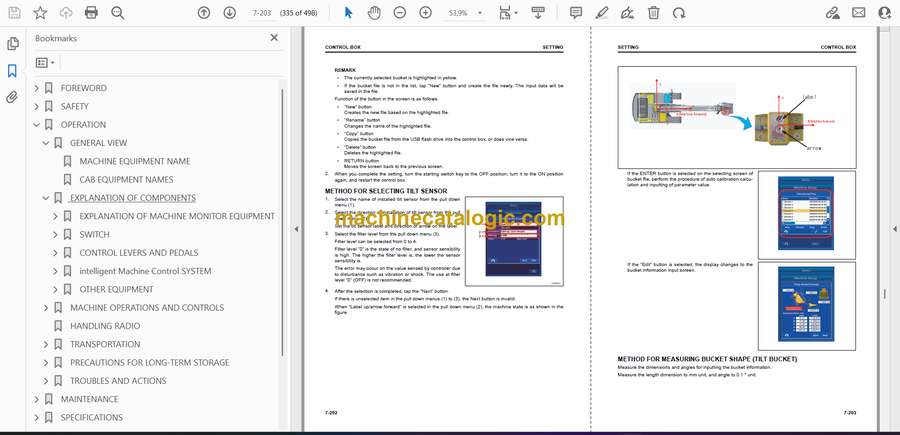
Task: Collapse the EXPLANATION OF COMPONENTS bookmark
Action: coord(46,198)
